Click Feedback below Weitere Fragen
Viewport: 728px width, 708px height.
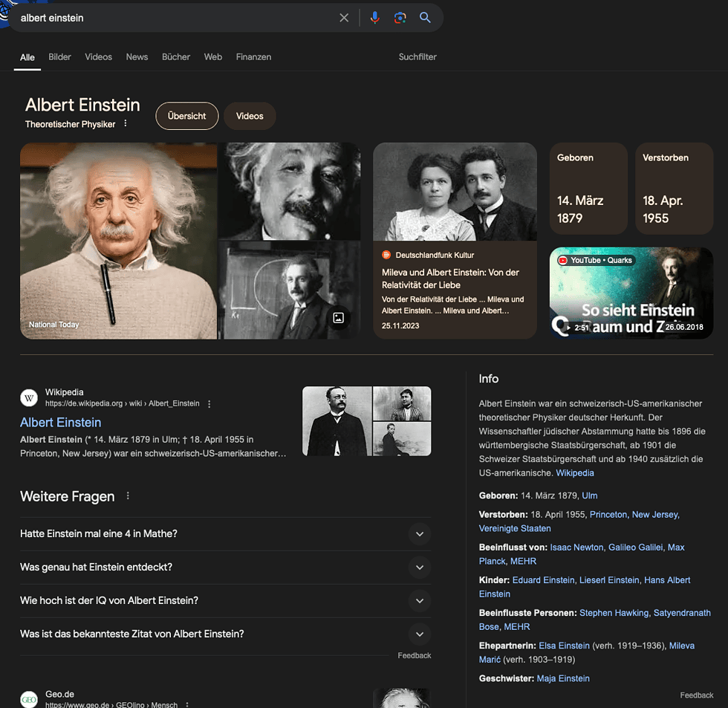(415, 655)
